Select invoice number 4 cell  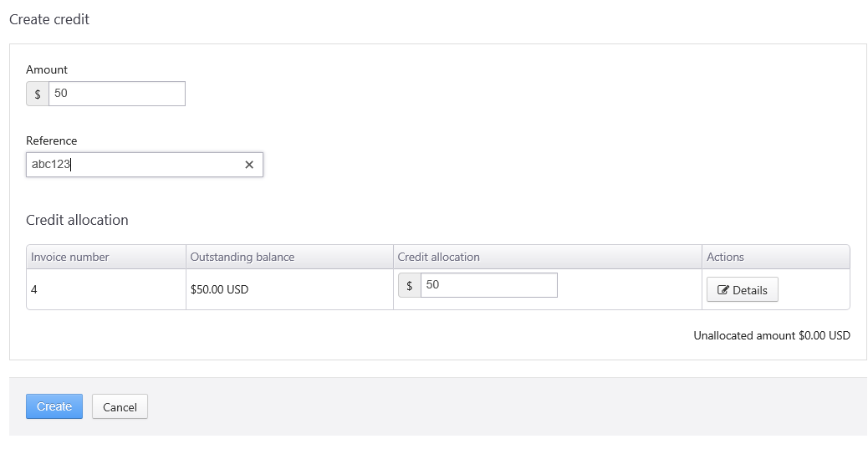click(x=106, y=289)
